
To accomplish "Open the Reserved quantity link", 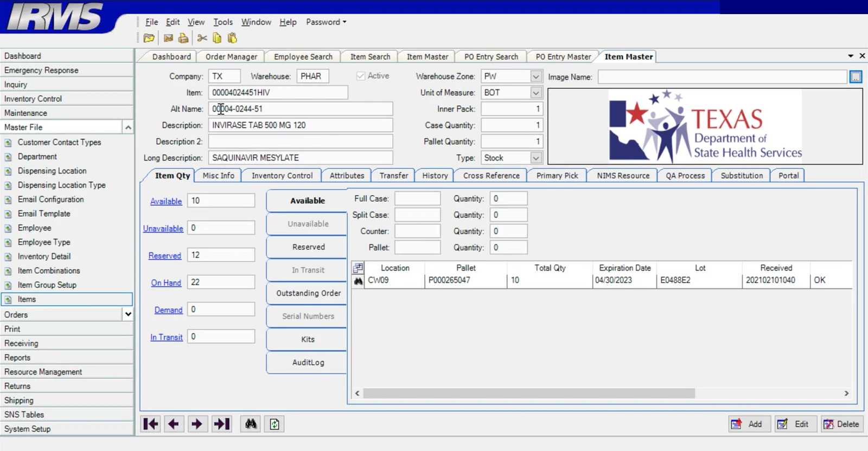I will coord(165,255).
